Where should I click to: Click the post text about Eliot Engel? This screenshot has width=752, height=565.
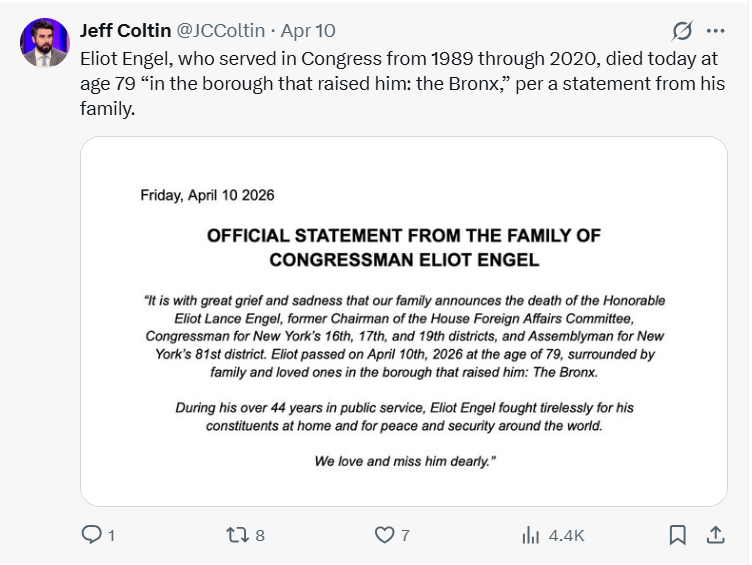click(400, 83)
